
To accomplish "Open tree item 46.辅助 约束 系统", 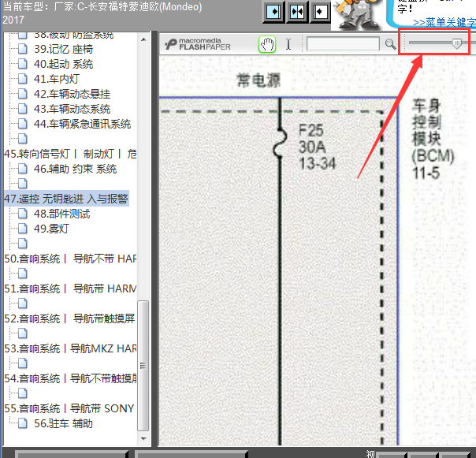I will pos(75,169).
